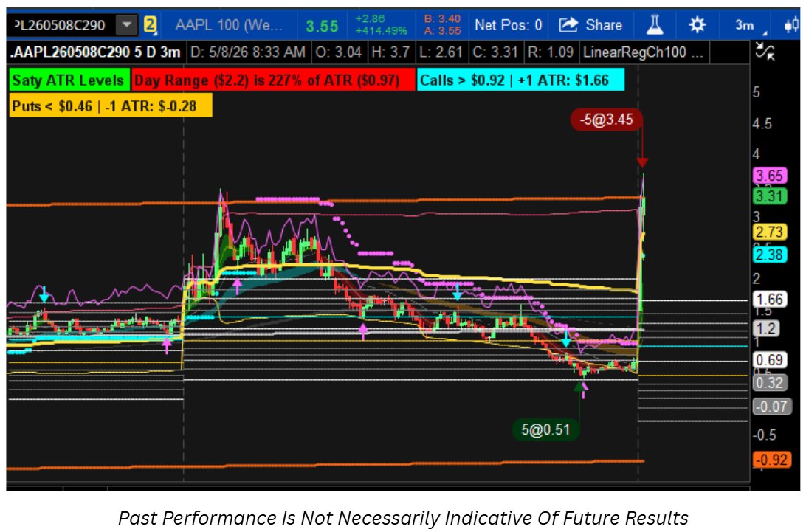Click the +2.86 net change value
The image size is (806, 532).
click(x=370, y=19)
